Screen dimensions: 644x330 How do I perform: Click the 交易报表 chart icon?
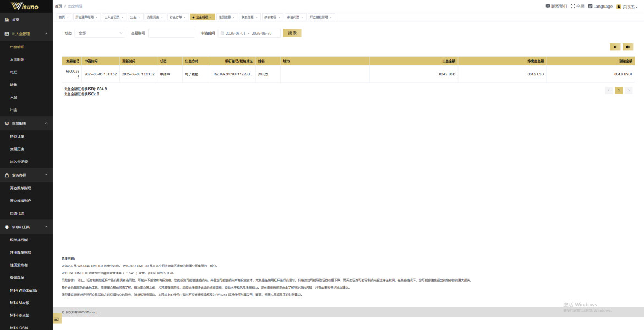tap(7, 123)
